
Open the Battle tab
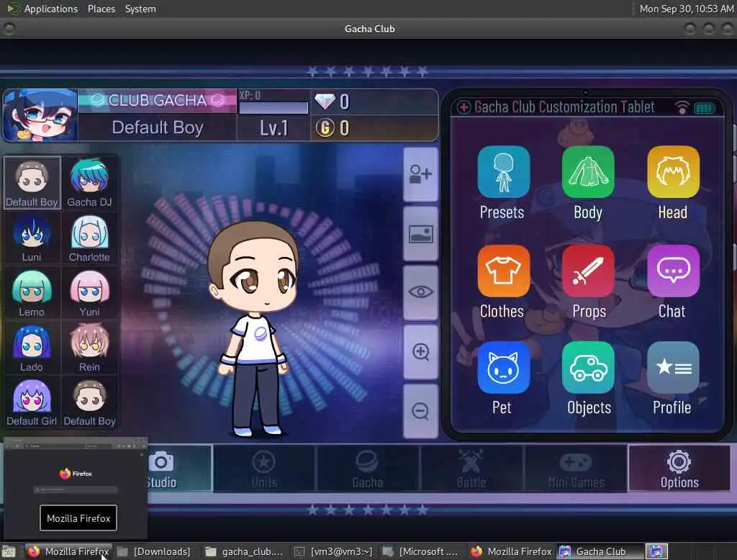tap(471, 469)
